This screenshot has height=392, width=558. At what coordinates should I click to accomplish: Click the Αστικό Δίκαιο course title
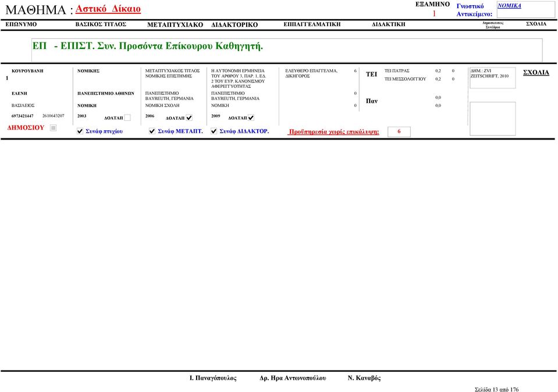click(x=108, y=9)
